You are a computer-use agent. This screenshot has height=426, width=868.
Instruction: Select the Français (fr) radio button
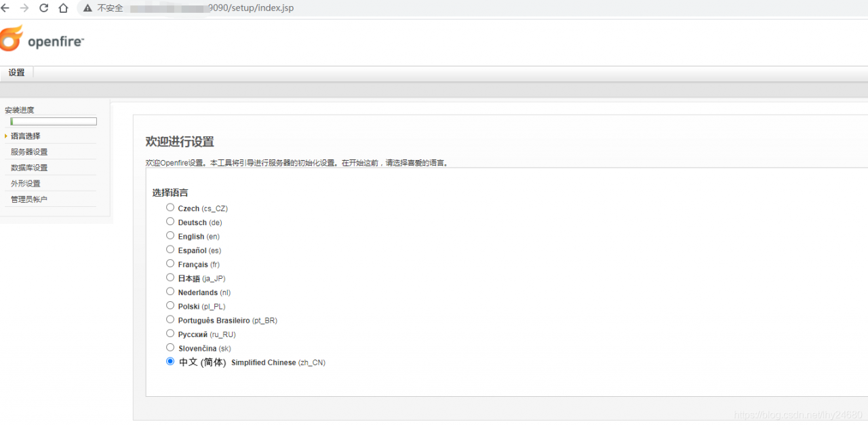coord(170,263)
